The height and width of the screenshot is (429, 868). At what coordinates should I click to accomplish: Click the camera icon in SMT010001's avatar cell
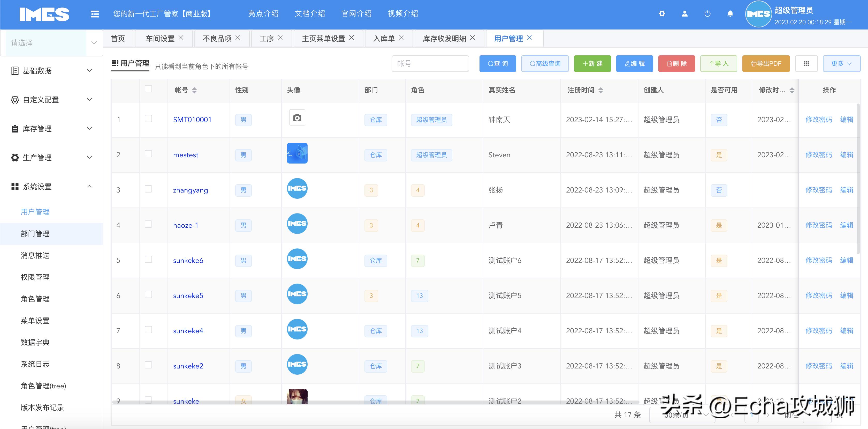click(297, 117)
